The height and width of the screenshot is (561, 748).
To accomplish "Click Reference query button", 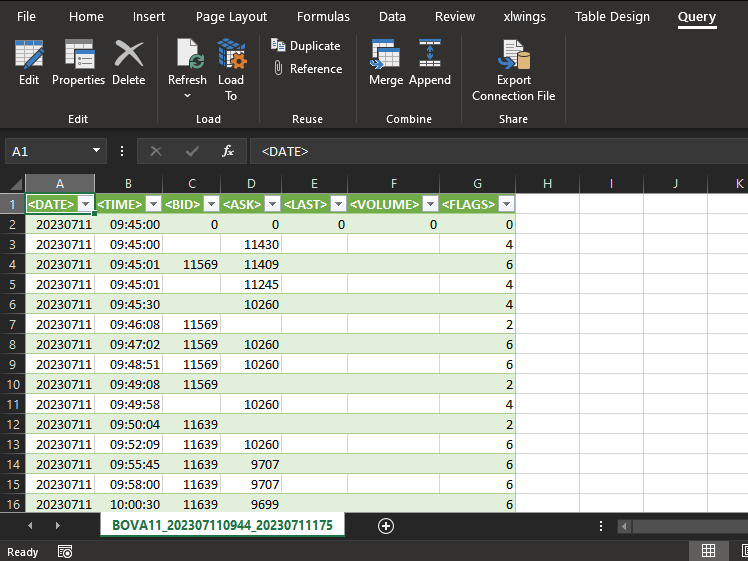I will (306, 69).
